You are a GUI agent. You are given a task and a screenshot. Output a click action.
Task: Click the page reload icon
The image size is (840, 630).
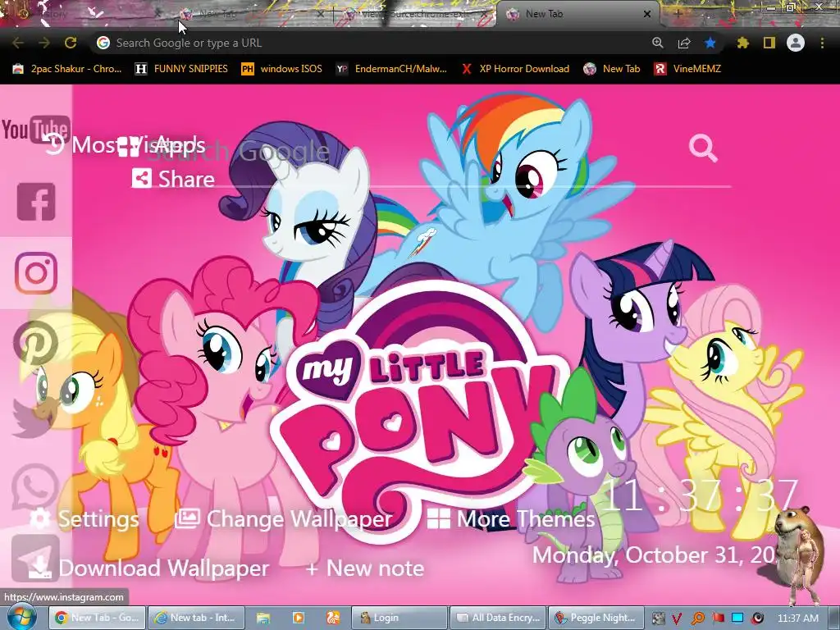(71, 43)
